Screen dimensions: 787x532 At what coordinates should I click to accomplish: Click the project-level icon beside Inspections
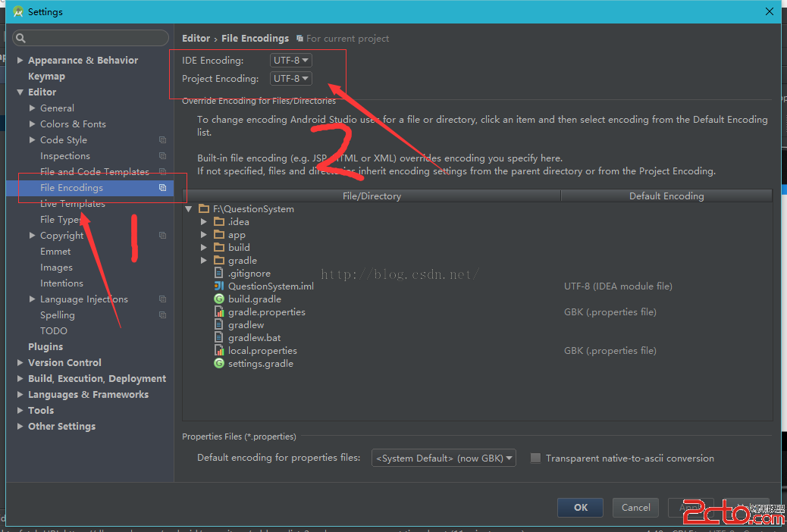[162, 156]
